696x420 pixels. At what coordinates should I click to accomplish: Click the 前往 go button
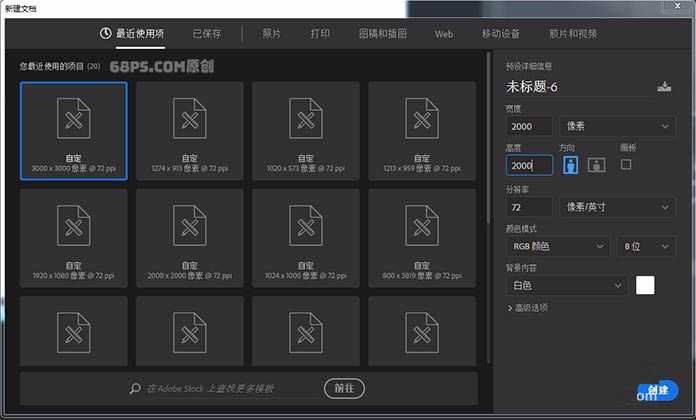344,388
